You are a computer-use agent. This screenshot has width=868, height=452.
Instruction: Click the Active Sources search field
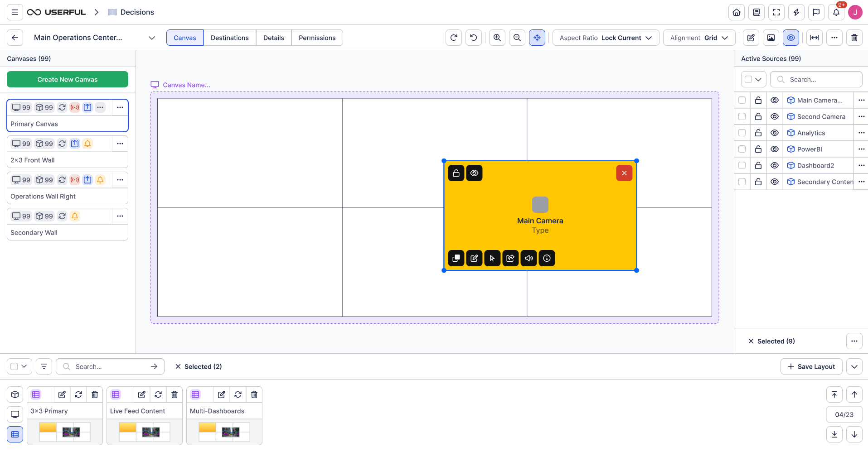pyautogui.click(x=816, y=79)
